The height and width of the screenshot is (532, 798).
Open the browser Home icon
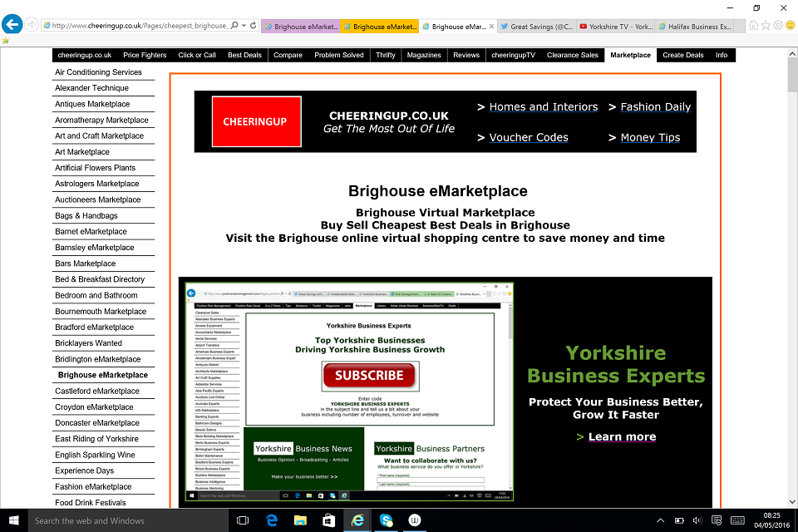click(753, 26)
